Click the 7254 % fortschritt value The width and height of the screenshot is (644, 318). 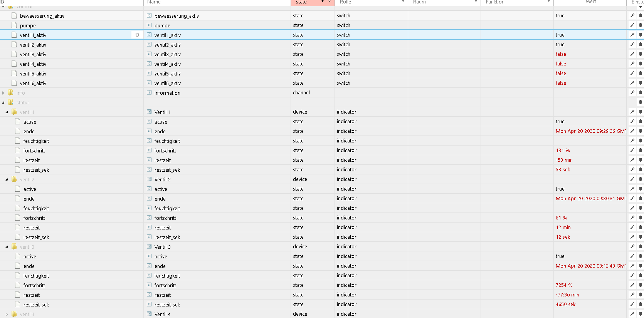(x=564, y=285)
